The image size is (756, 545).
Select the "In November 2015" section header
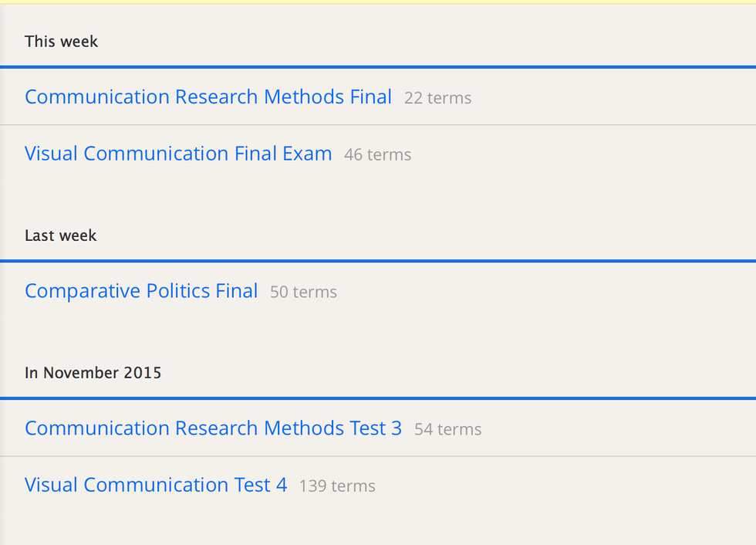tap(93, 373)
